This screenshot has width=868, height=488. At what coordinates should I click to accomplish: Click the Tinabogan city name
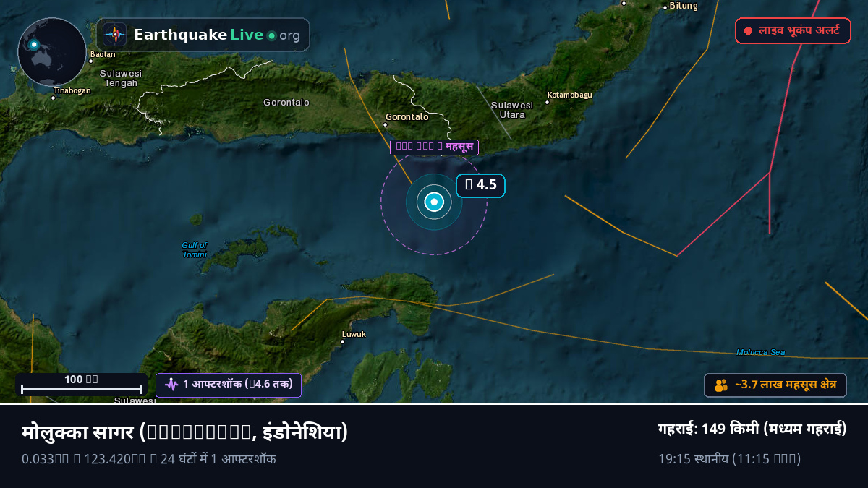pos(72,90)
